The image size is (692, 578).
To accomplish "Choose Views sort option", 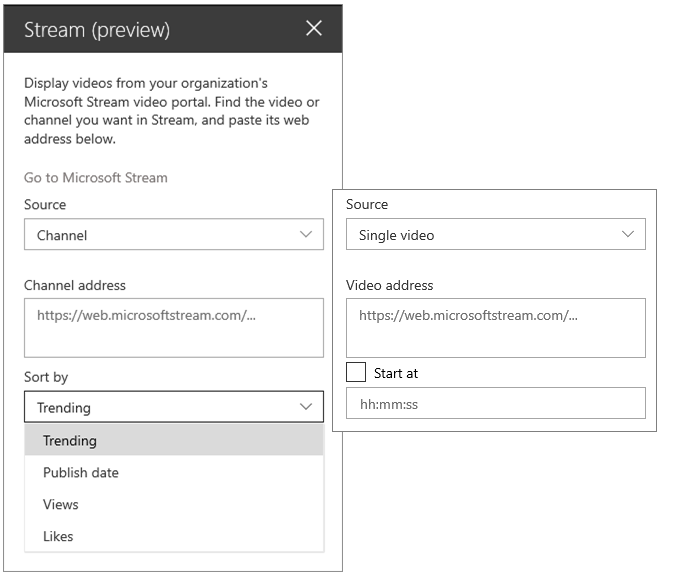I will click(174, 504).
